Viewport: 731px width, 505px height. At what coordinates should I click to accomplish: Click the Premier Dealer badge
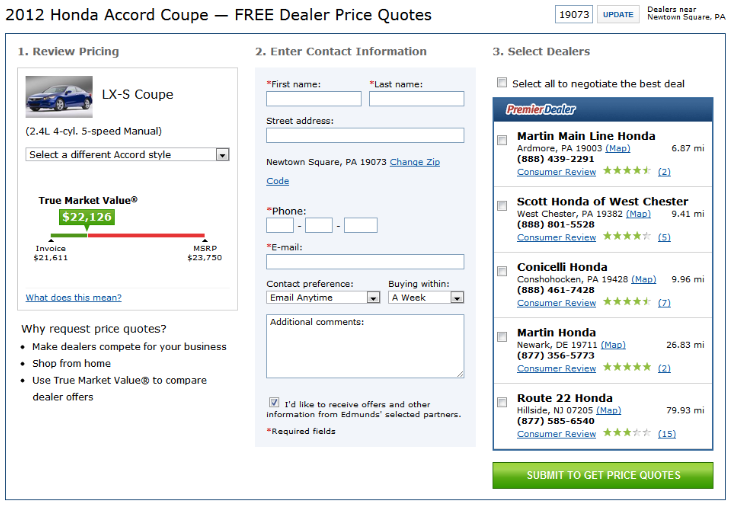(x=541, y=109)
